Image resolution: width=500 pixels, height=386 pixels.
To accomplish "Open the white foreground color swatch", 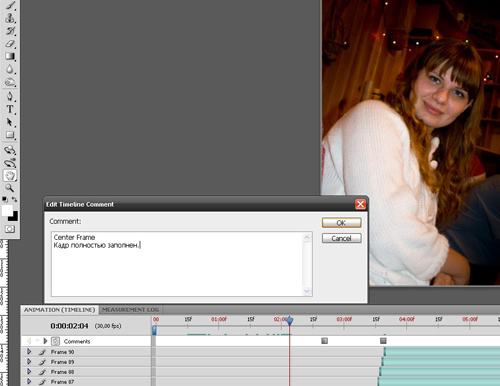I will click(6, 210).
